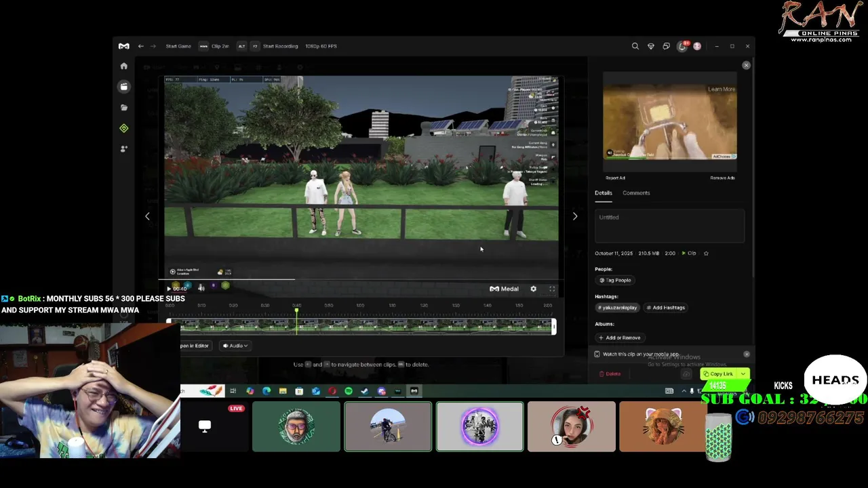Click the Tag People button
The image size is (868, 488).
pyautogui.click(x=615, y=280)
